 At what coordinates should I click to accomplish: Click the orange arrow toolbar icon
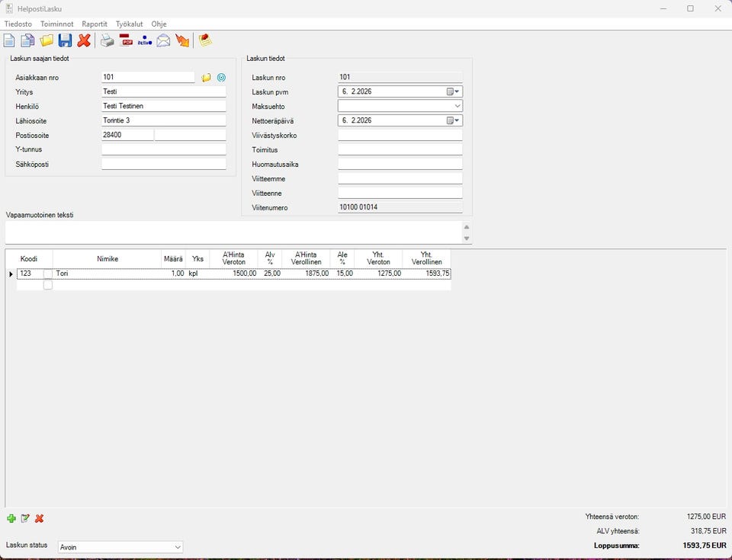(x=182, y=40)
